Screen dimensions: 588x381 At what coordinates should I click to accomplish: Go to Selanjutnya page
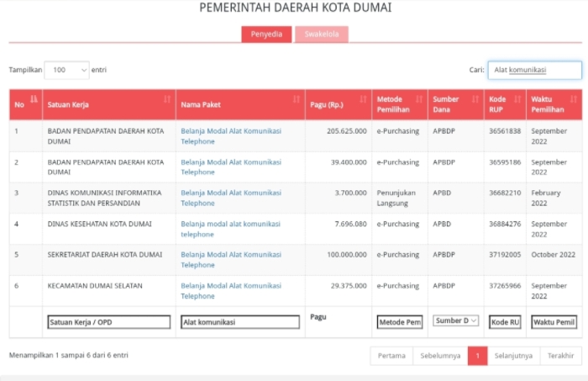(x=514, y=356)
